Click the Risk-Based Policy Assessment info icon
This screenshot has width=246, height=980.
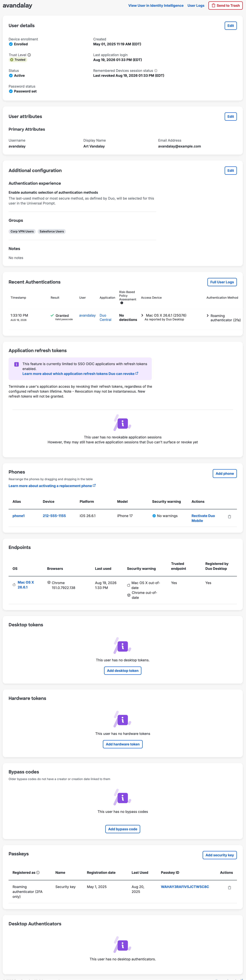click(x=122, y=303)
